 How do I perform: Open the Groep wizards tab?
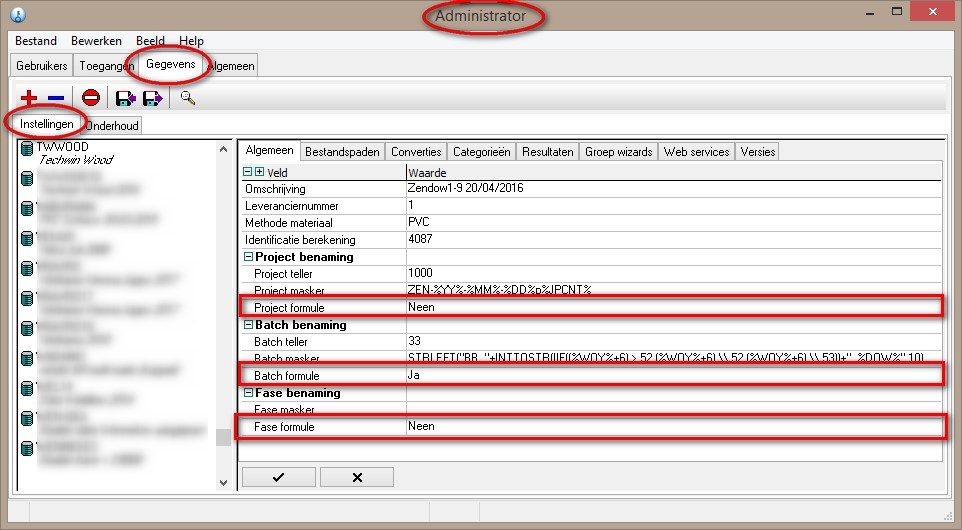pyautogui.click(x=618, y=152)
